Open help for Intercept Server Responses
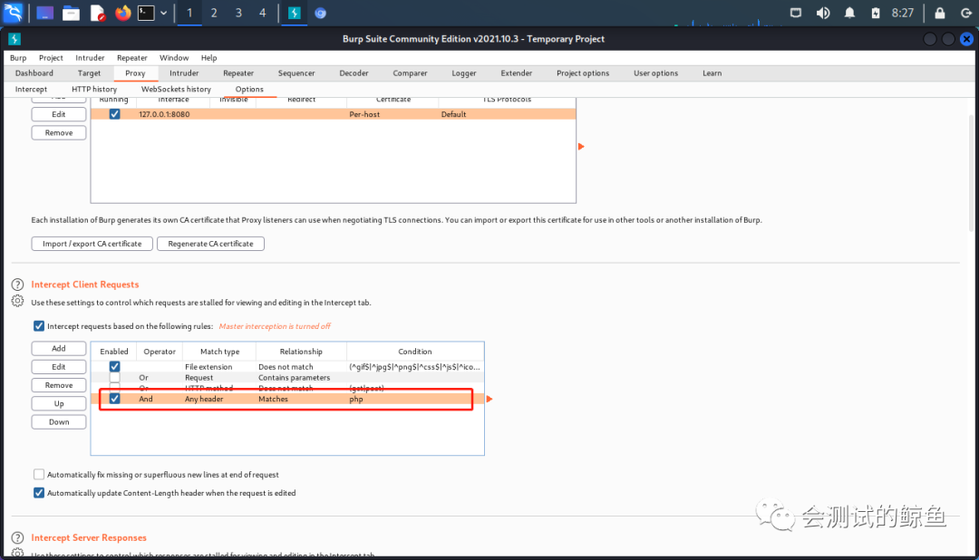The image size is (979, 560). [x=17, y=537]
